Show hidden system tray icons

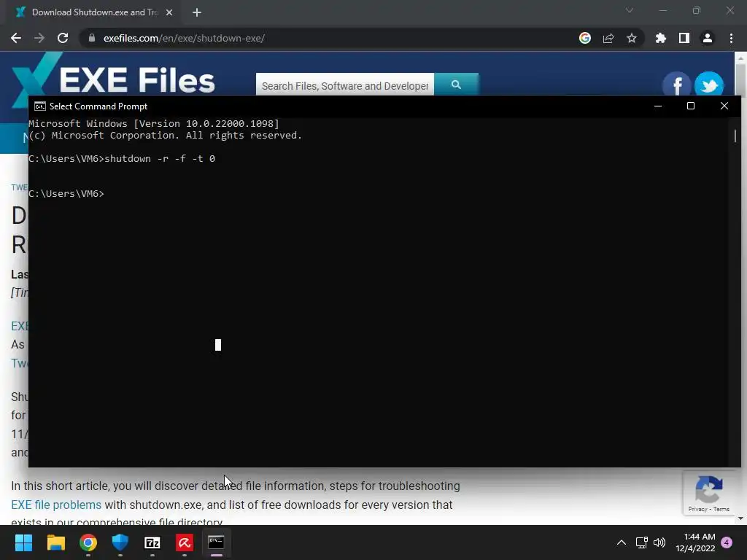pos(622,542)
